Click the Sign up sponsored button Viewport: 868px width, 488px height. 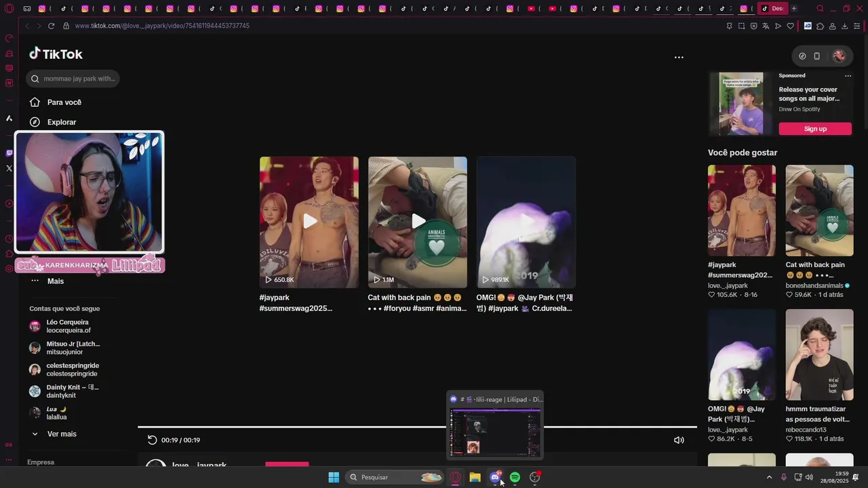tap(815, 129)
